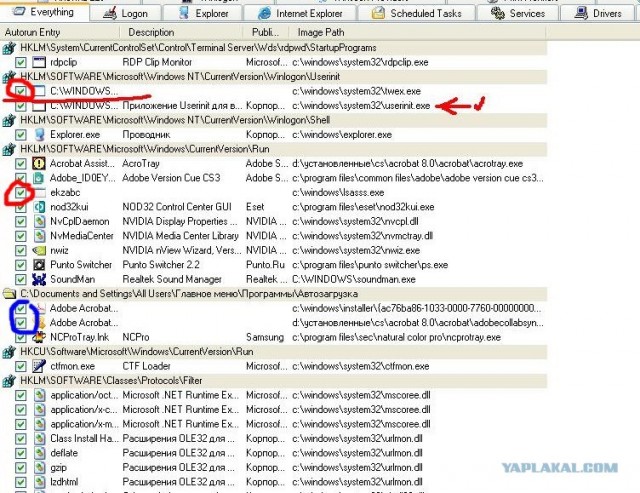Click the SoundMan entry icon
This screenshot has height=493, width=640.
tap(39, 279)
